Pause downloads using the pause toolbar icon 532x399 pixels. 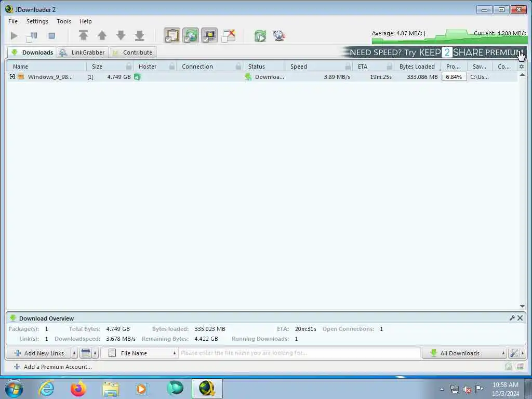(x=32, y=36)
